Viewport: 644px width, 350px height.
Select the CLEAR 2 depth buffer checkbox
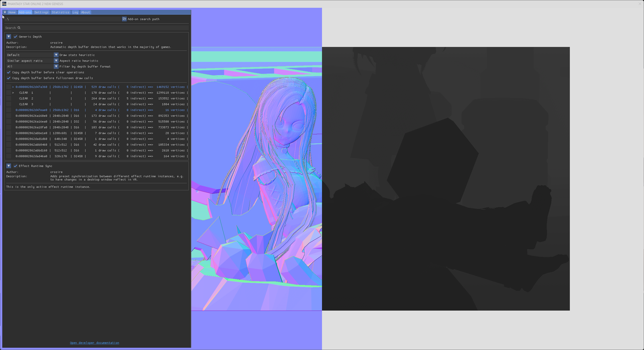point(9,98)
